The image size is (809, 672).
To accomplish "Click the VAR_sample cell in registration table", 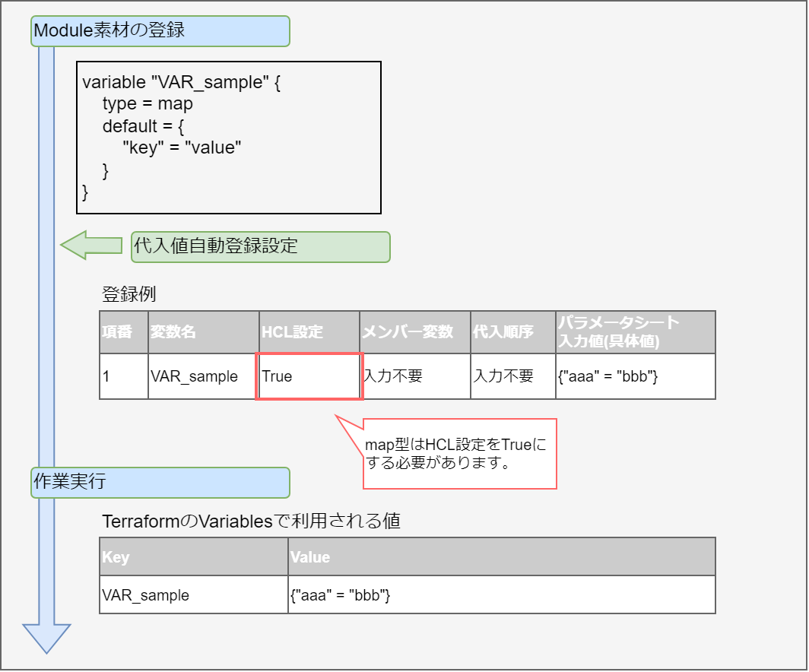I will (203, 376).
